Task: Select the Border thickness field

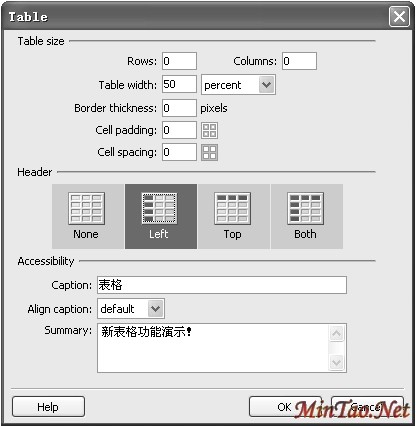Action: click(179, 108)
